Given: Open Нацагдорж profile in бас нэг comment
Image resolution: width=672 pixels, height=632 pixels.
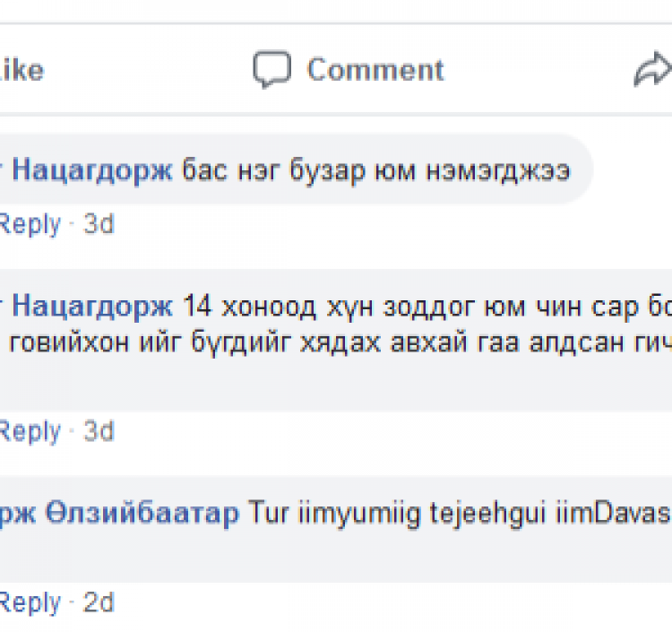Looking at the screenshot, I should coord(92,170).
